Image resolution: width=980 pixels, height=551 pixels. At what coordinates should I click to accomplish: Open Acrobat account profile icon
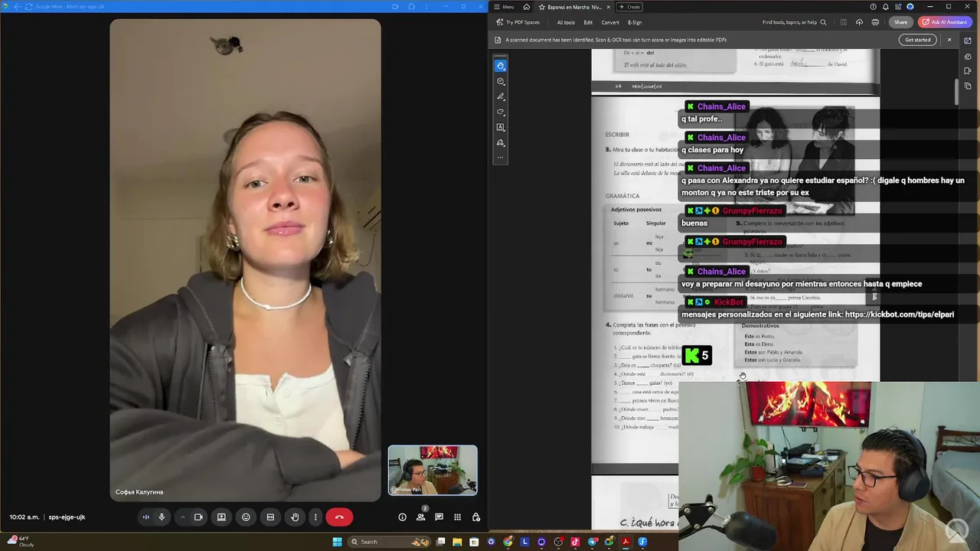[x=910, y=7]
